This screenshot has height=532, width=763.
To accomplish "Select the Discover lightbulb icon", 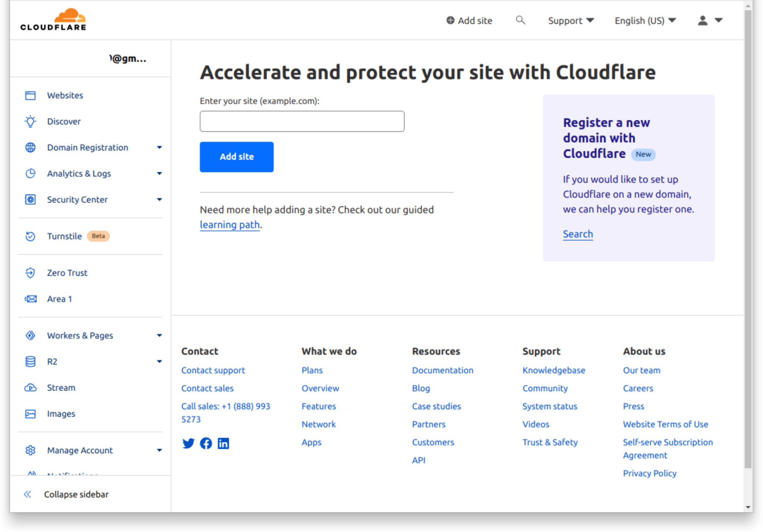I will [30, 121].
